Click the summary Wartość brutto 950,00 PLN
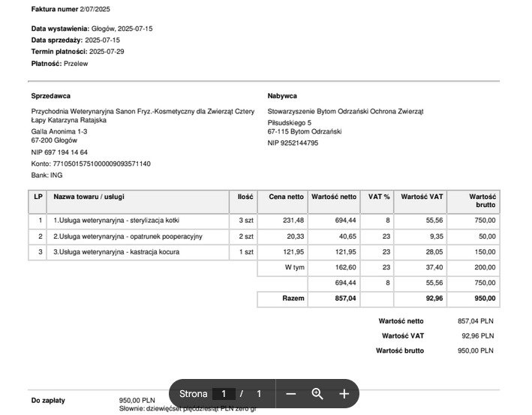 point(475,350)
